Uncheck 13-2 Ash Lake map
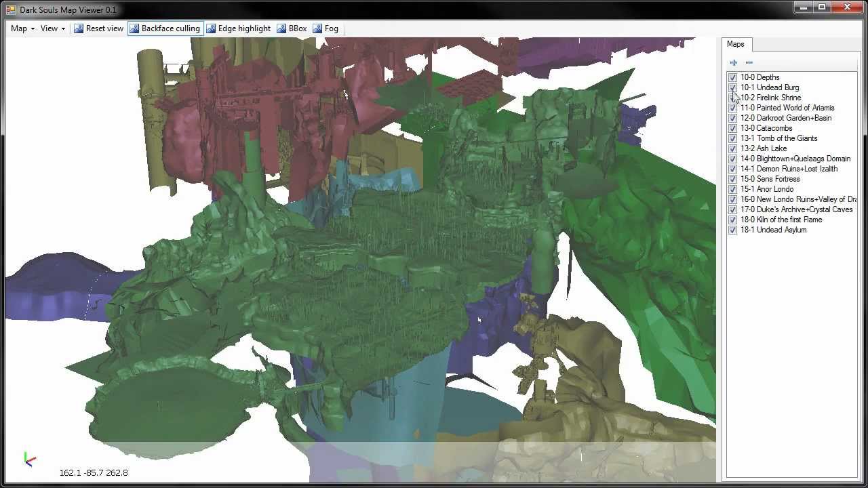868x488 pixels. pos(732,148)
